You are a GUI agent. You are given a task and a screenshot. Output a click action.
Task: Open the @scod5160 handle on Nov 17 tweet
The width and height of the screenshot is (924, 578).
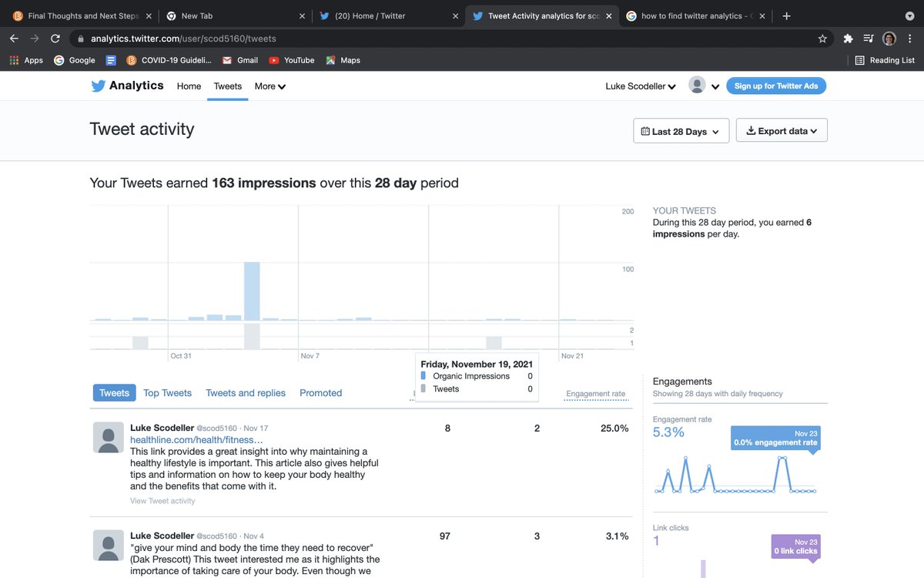point(216,428)
